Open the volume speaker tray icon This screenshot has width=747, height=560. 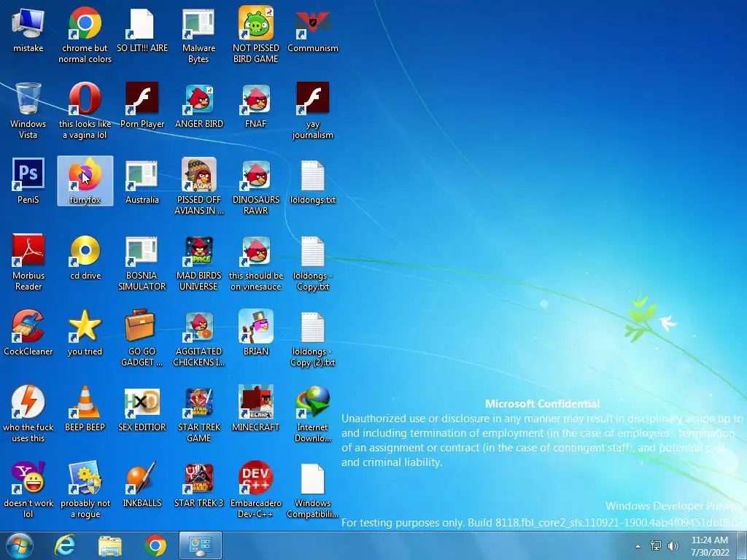pyautogui.click(x=673, y=545)
